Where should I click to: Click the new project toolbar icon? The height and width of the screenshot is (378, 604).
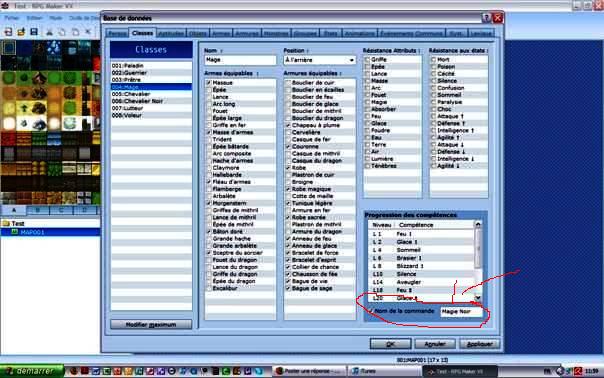8,32
